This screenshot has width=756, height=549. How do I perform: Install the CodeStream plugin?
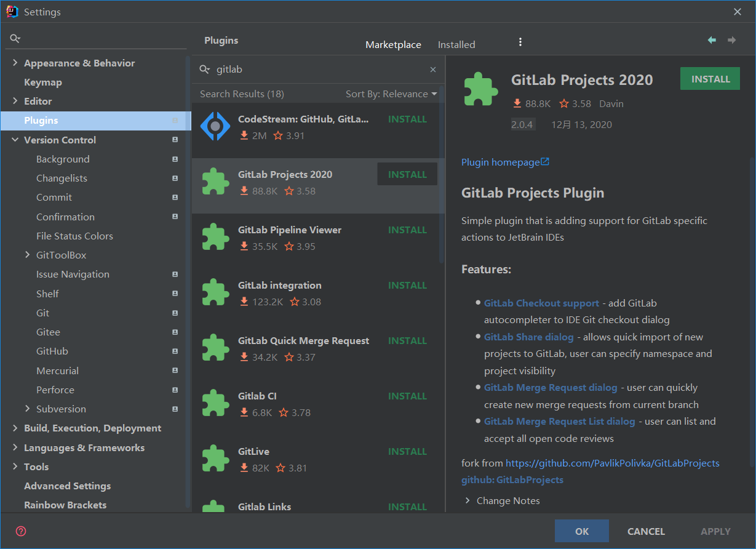407,119
